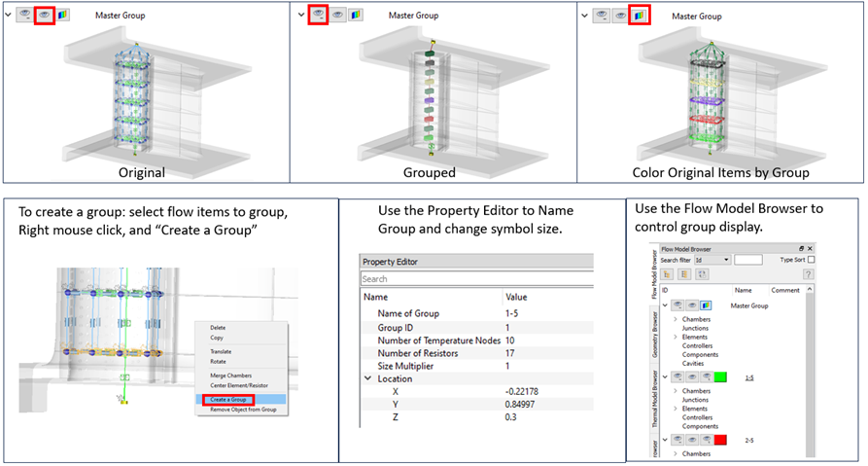Image resolution: width=868 pixels, height=466 pixels.
Task: Enable the Type Sort checkbox
Action: 811,261
